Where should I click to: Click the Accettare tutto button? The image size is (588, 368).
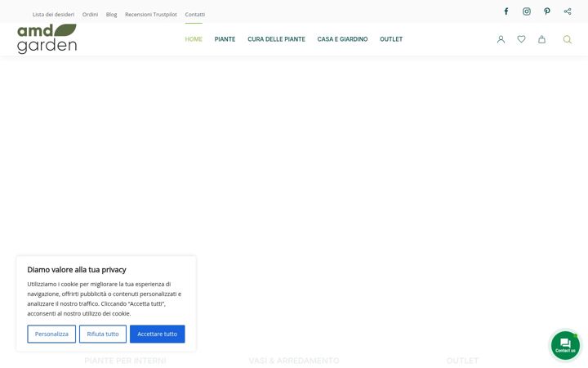point(157,334)
